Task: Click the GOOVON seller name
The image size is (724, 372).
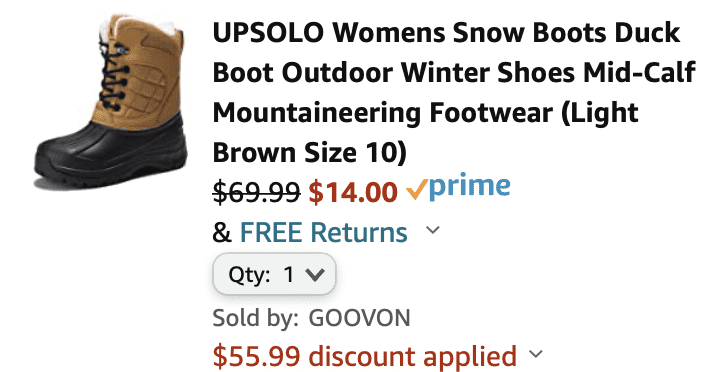Action: pos(359,318)
